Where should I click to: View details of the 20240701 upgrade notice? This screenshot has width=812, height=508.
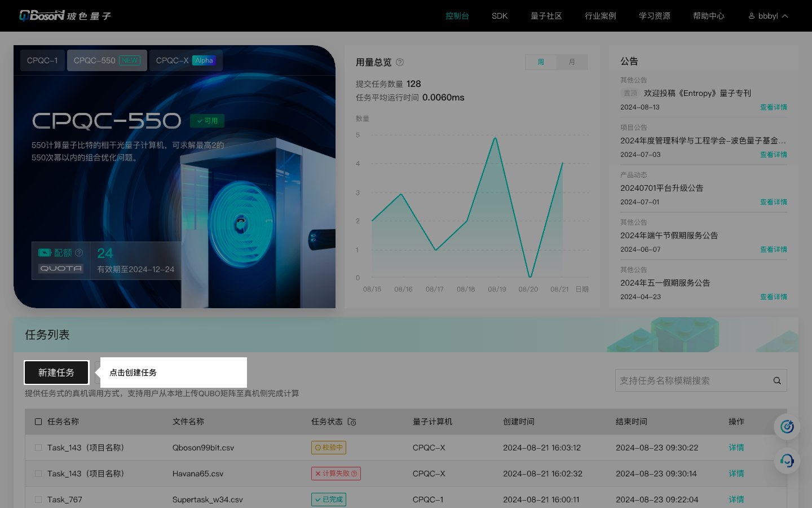(x=774, y=202)
